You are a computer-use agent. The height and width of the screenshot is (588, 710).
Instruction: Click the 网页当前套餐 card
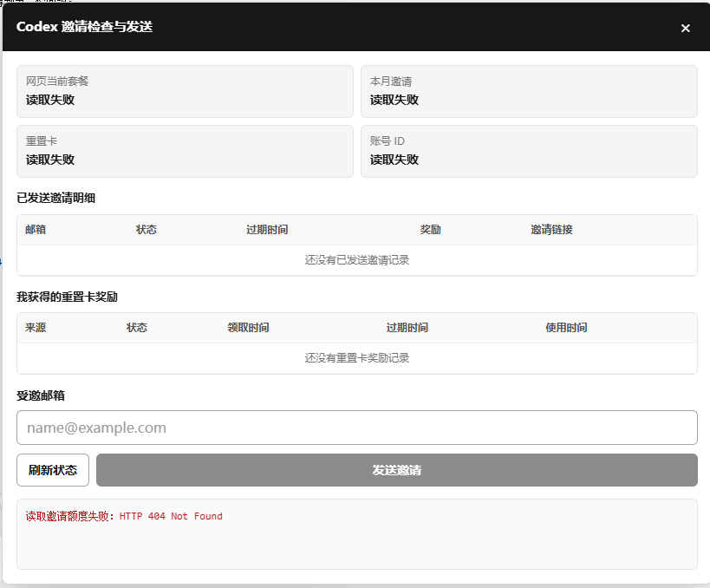tap(185, 92)
